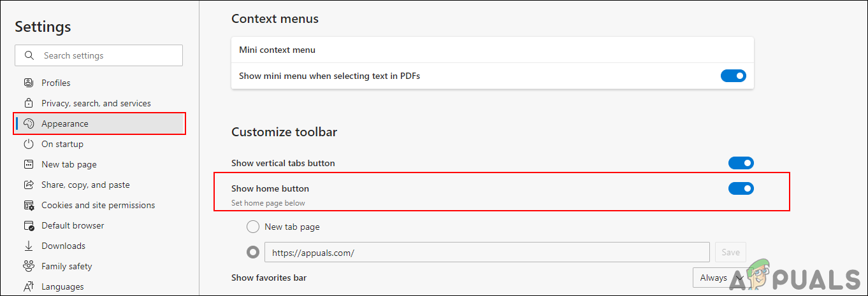Disable the Show vertical tabs button toggle
Screen dimensions: 868x296
(741, 163)
